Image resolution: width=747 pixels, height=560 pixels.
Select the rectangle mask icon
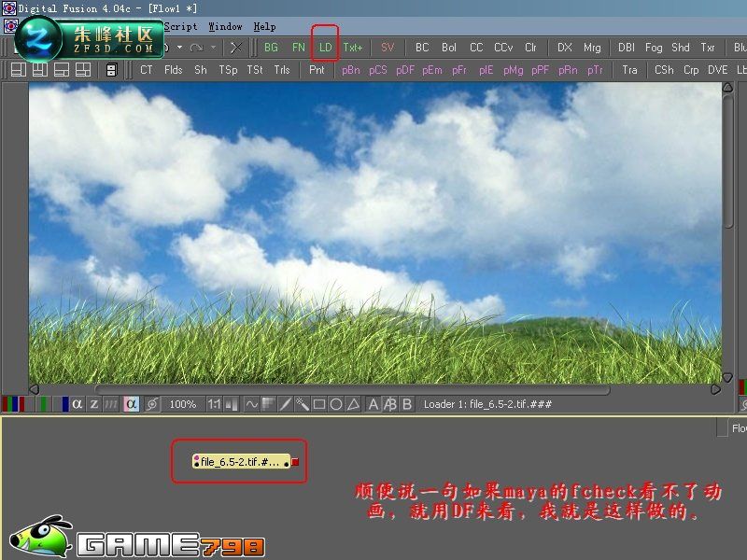click(x=319, y=404)
